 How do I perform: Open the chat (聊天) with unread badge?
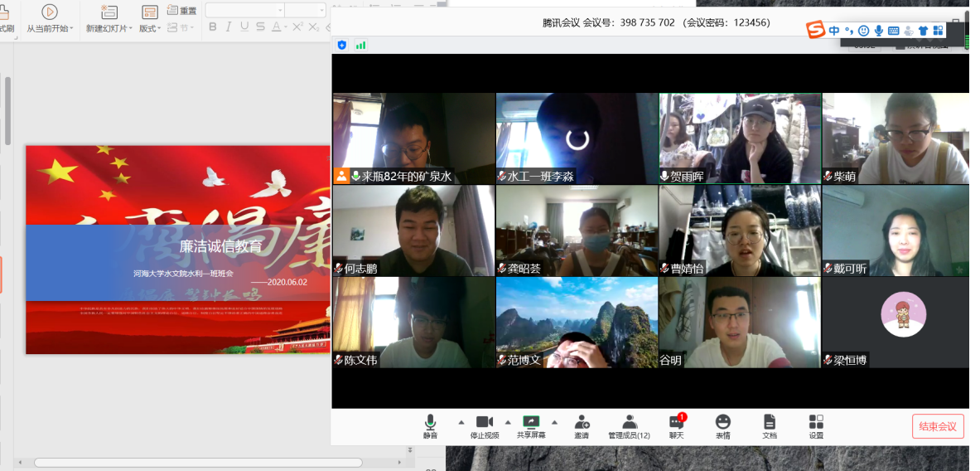tap(677, 426)
